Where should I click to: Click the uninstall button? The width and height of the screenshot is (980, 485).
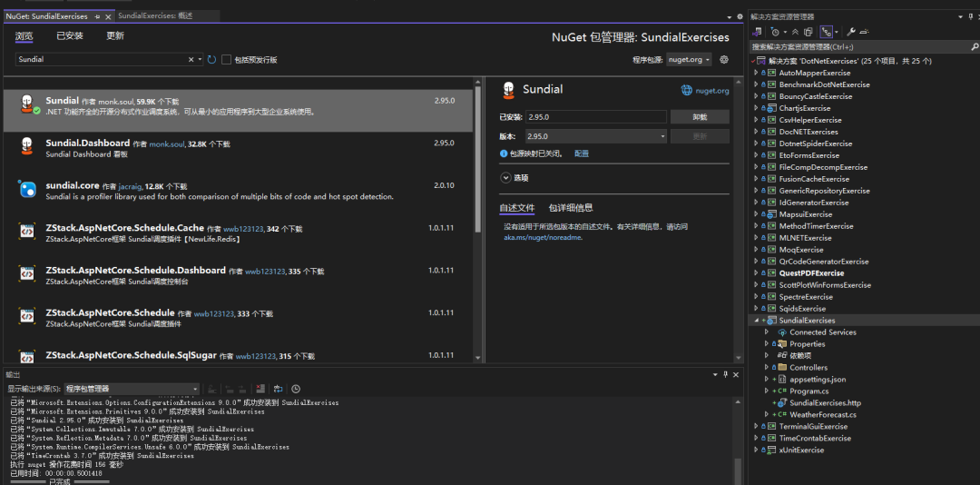coord(700,117)
